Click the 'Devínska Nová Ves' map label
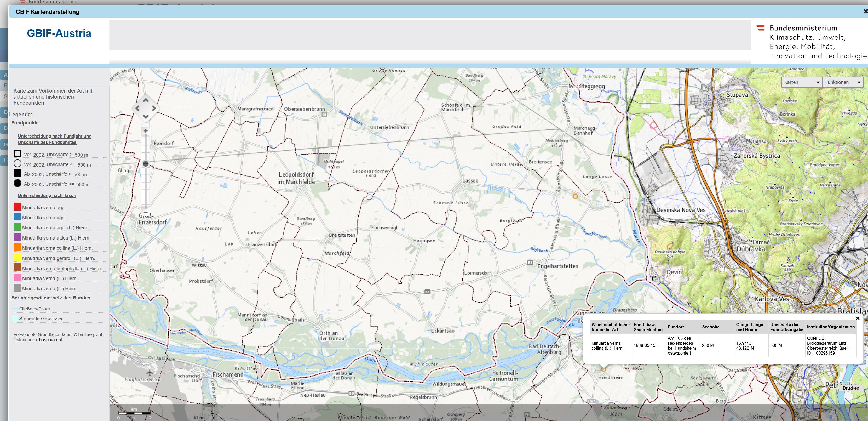 point(681,210)
